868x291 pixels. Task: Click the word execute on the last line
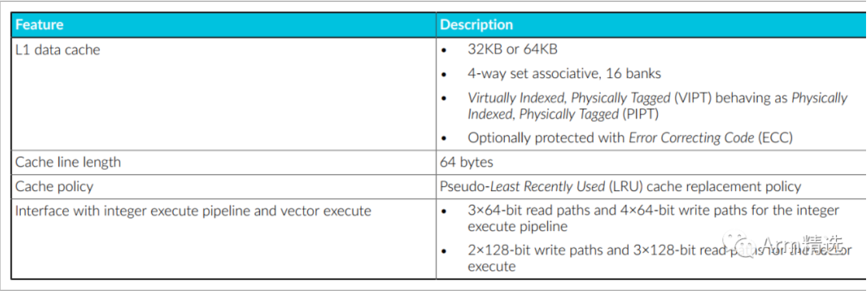click(491, 266)
